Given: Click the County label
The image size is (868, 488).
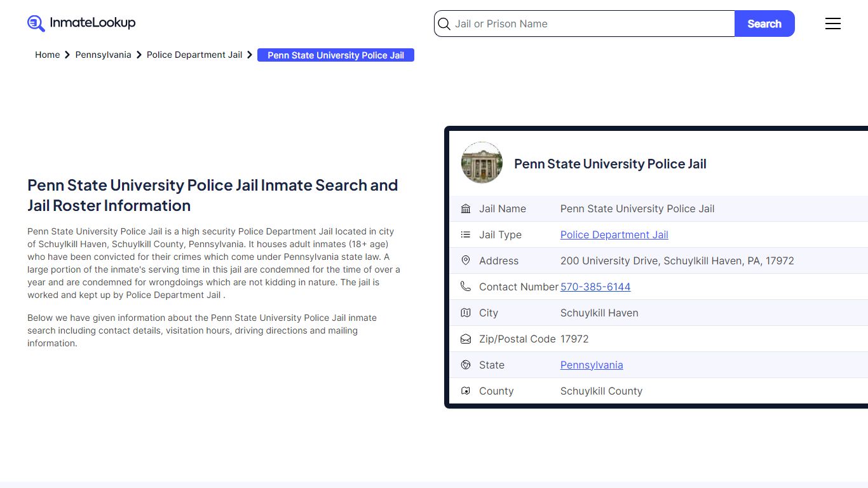Looking at the screenshot, I should 496,391.
